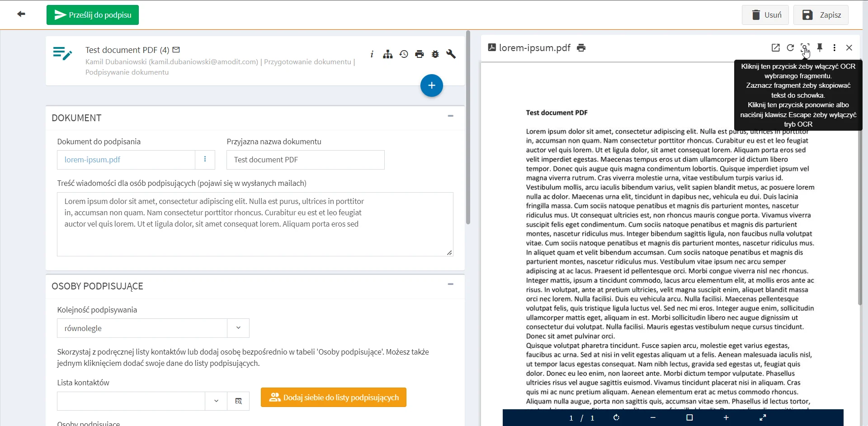Image resolution: width=868 pixels, height=426 pixels.
Task: Click the left form panel's vertical scrollbar
Action: pyautogui.click(x=468, y=128)
